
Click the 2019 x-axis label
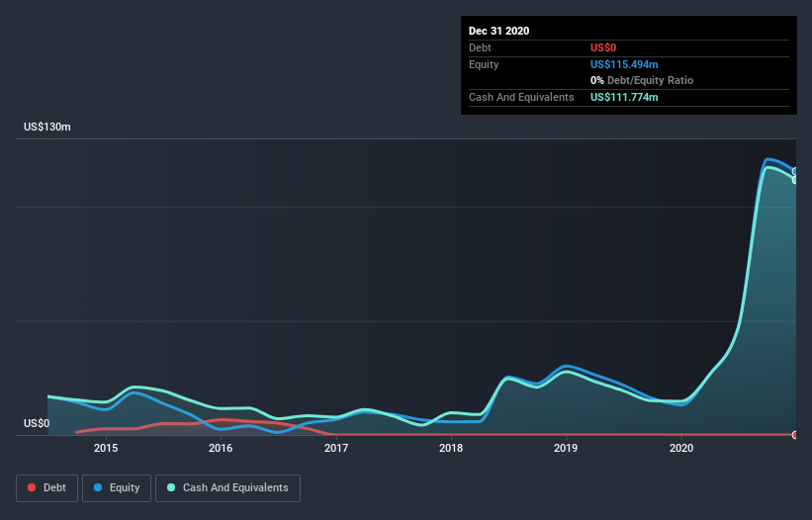(x=566, y=448)
